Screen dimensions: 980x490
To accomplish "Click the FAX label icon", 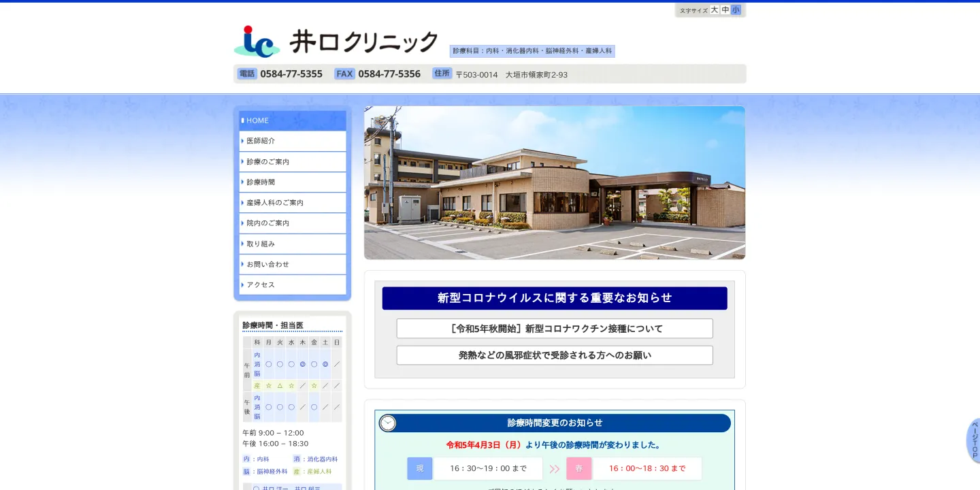I will tap(344, 73).
